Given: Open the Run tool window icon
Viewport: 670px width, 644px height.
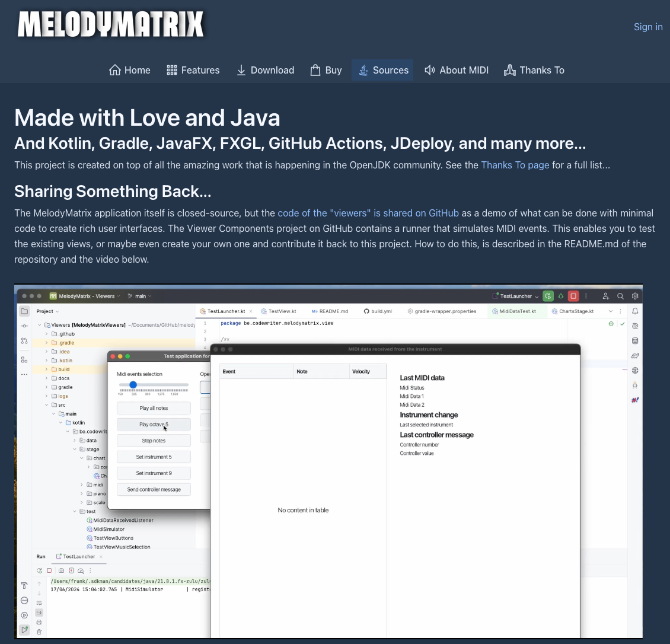Looking at the screenshot, I should tap(24, 630).
